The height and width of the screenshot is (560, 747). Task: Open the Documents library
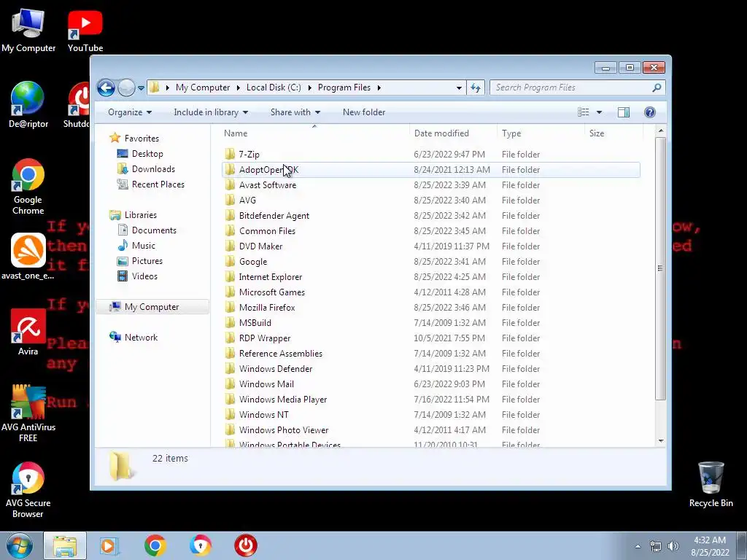tap(154, 230)
